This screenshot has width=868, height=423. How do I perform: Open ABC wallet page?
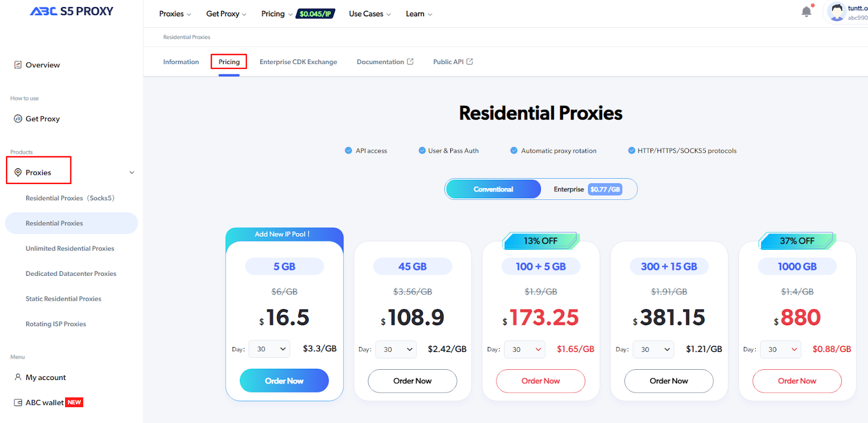coord(44,402)
